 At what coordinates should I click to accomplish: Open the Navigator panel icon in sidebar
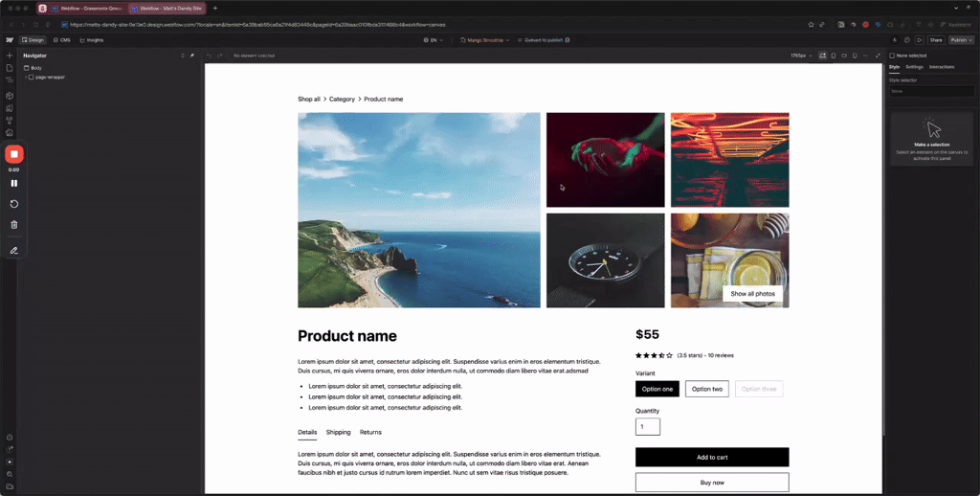pos(10,80)
